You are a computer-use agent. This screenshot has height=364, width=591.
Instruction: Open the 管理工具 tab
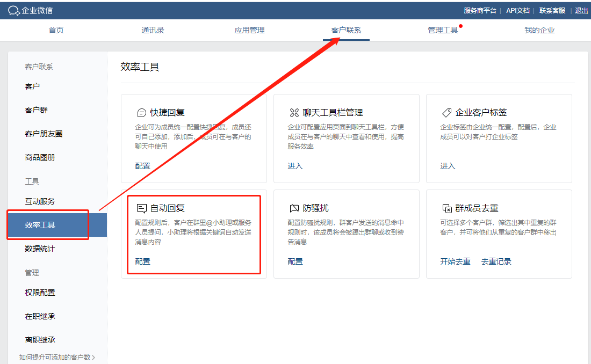[443, 30]
